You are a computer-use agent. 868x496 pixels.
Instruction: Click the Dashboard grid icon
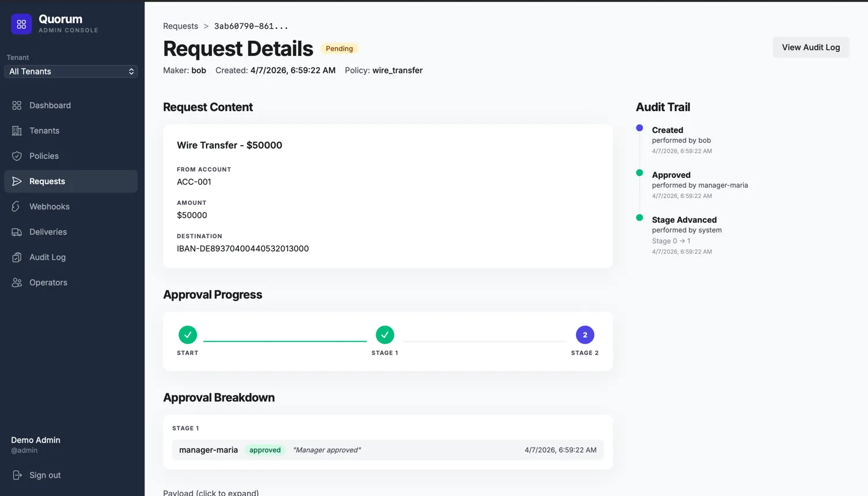17,105
